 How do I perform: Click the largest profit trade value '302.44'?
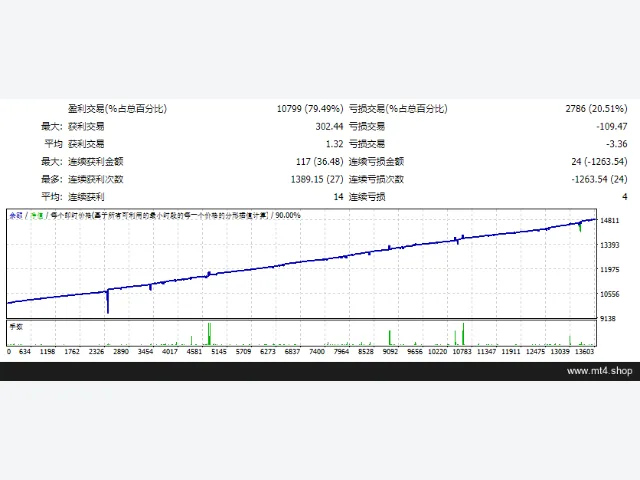coord(329,127)
